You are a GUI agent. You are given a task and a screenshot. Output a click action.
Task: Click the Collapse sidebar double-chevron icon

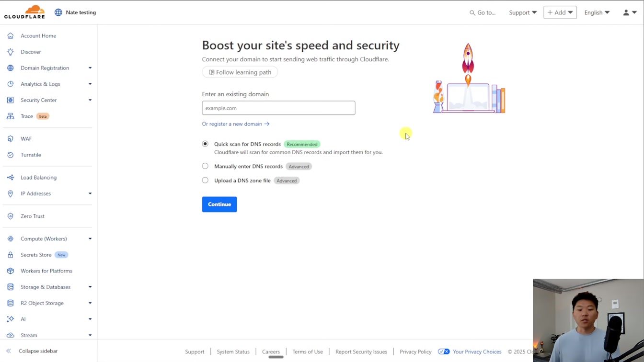[9, 351]
